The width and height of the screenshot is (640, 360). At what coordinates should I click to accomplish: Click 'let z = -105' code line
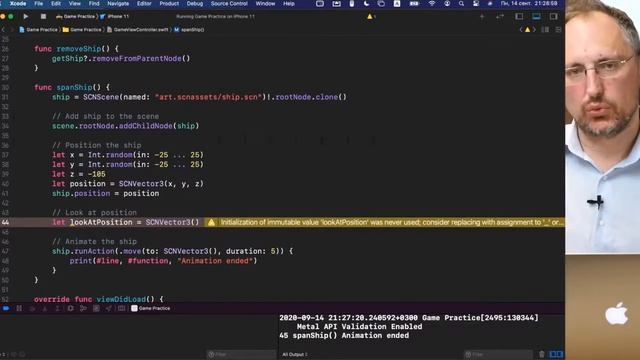pyautogui.click(x=79, y=174)
